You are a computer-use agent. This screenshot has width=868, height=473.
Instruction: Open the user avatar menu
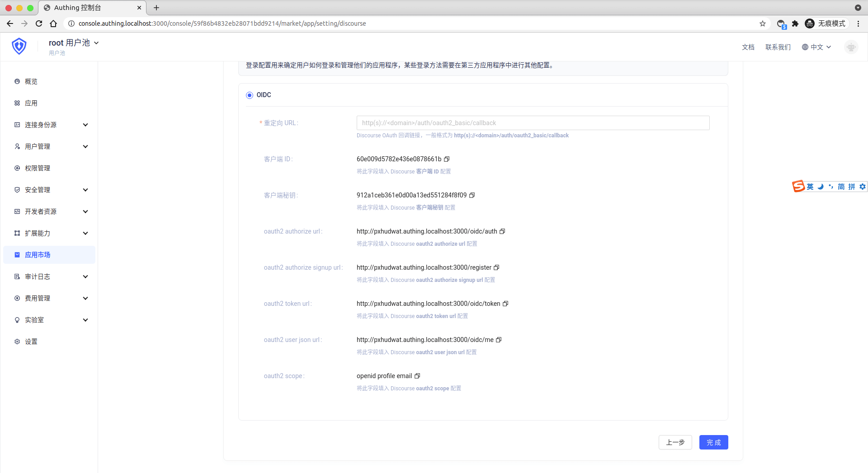pyautogui.click(x=851, y=47)
